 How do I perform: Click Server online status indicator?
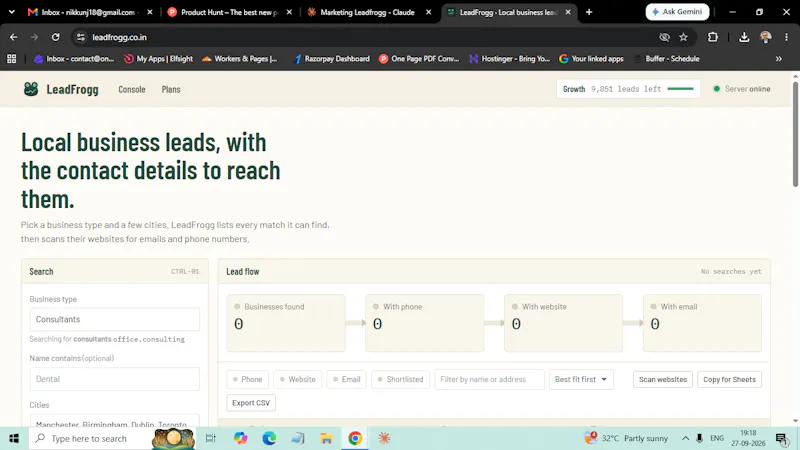(x=742, y=89)
